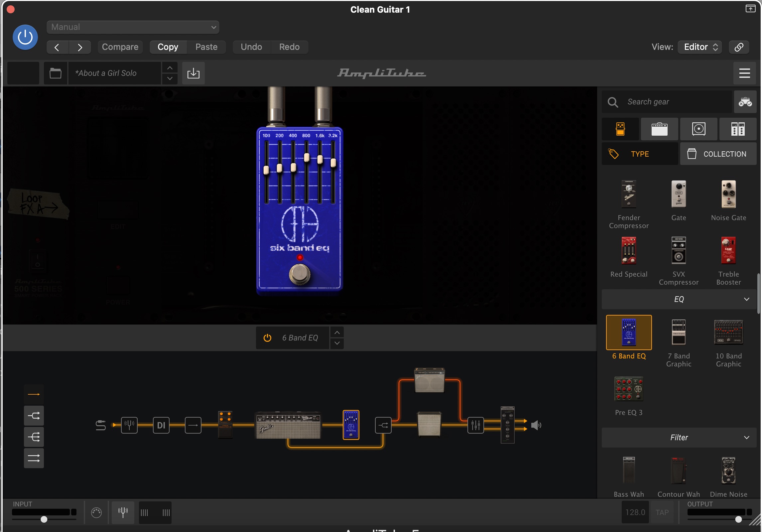The width and height of the screenshot is (762, 532).
Task: Select the single serial signal routing
Action: click(x=34, y=394)
